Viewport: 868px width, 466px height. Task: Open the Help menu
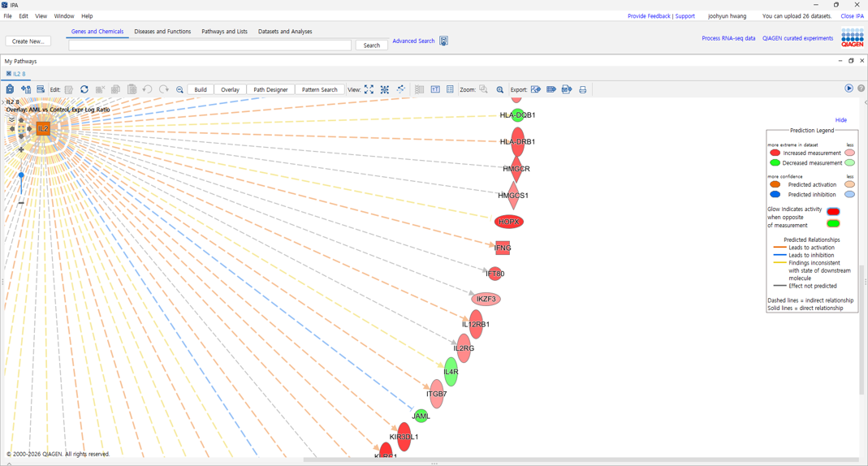[x=87, y=16]
